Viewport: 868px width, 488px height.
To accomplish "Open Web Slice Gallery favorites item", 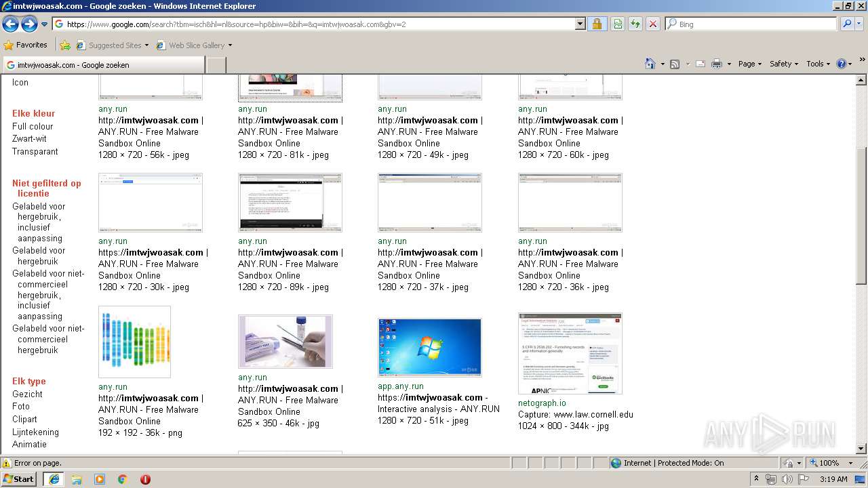I will (194, 45).
